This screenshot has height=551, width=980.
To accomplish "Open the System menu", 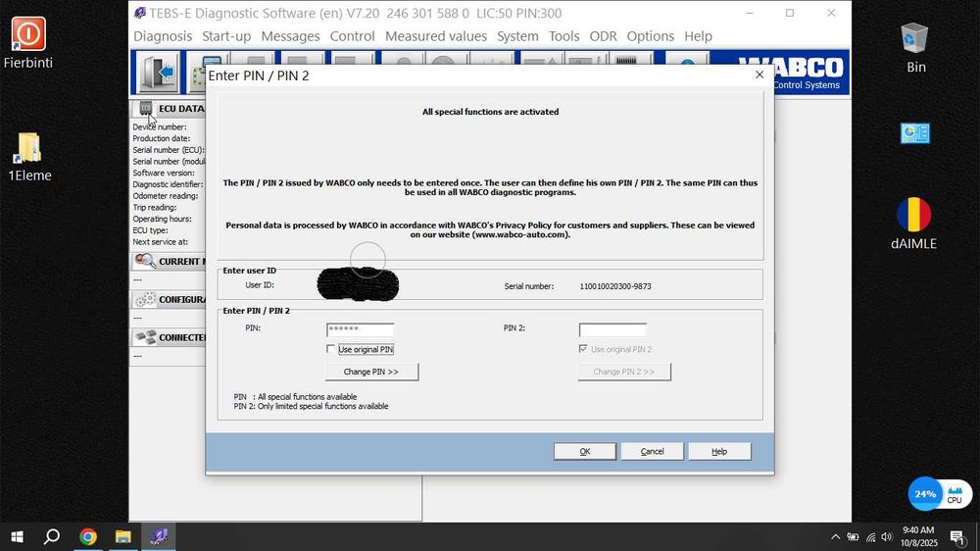I will pos(517,36).
